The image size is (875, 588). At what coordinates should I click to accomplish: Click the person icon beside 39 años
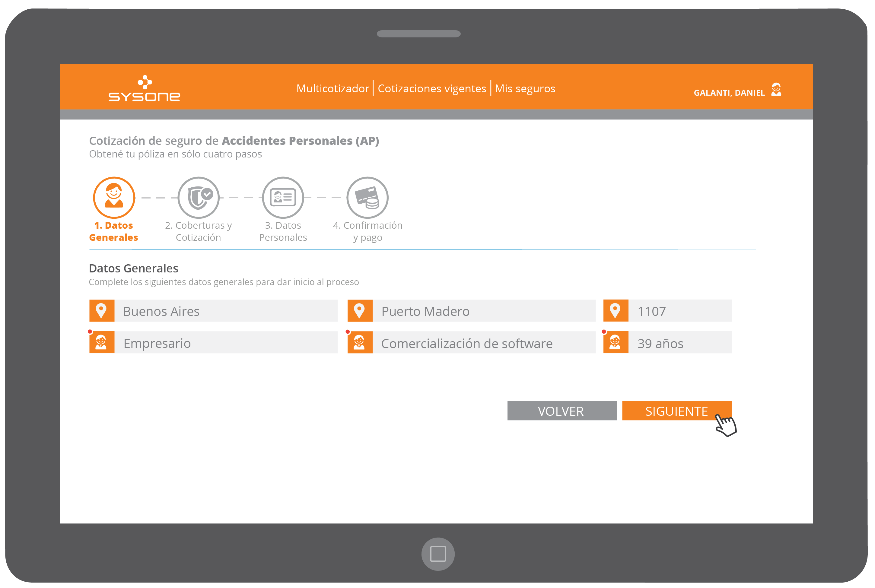pos(616,342)
